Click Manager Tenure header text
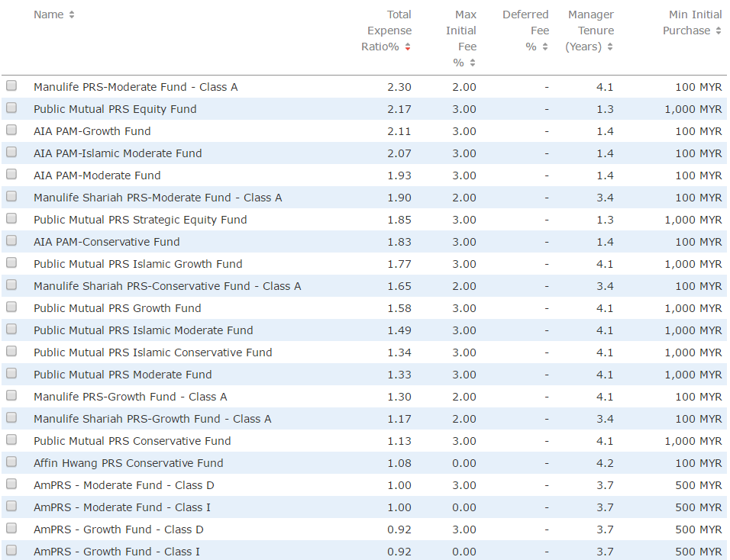Image resolution: width=730 pixels, height=560 pixels. [589, 31]
